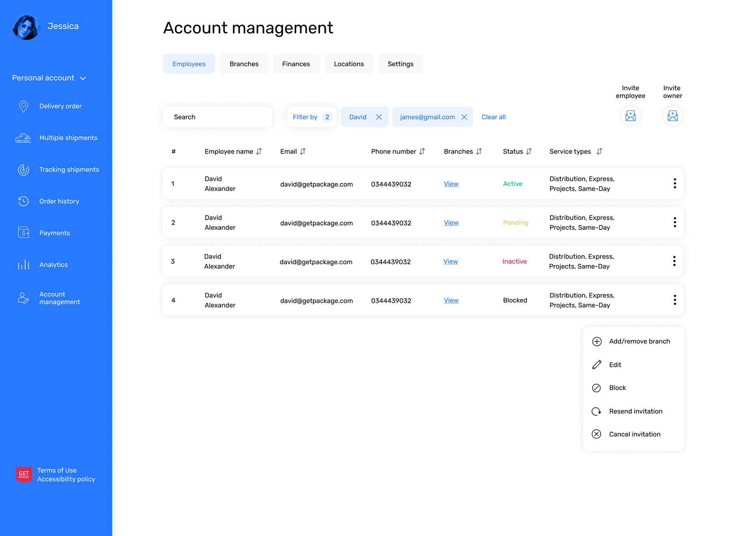
Task: Sort the table by Status column
Action: [529, 152]
